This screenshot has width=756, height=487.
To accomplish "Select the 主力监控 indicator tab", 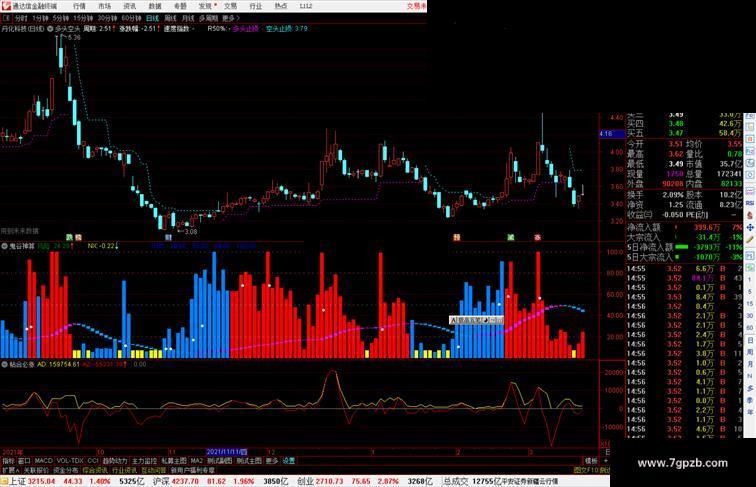I will tap(144, 461).
